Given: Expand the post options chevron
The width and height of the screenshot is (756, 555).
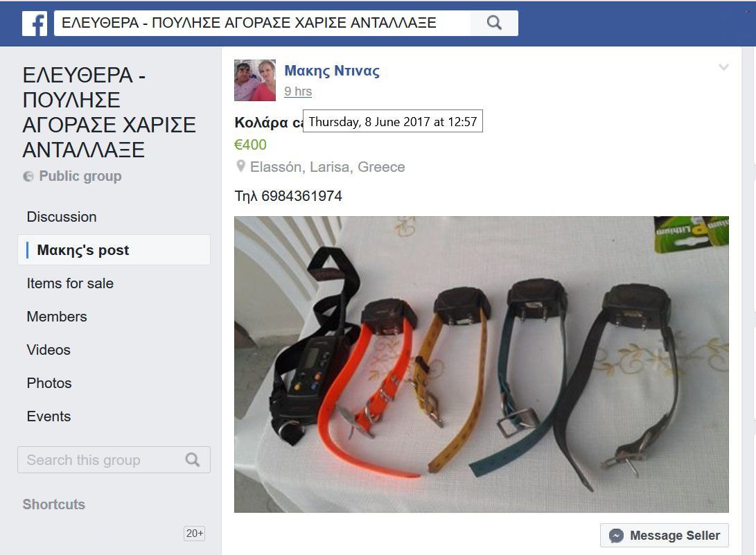Looking at the screenshot, I should tap(723, 67).
